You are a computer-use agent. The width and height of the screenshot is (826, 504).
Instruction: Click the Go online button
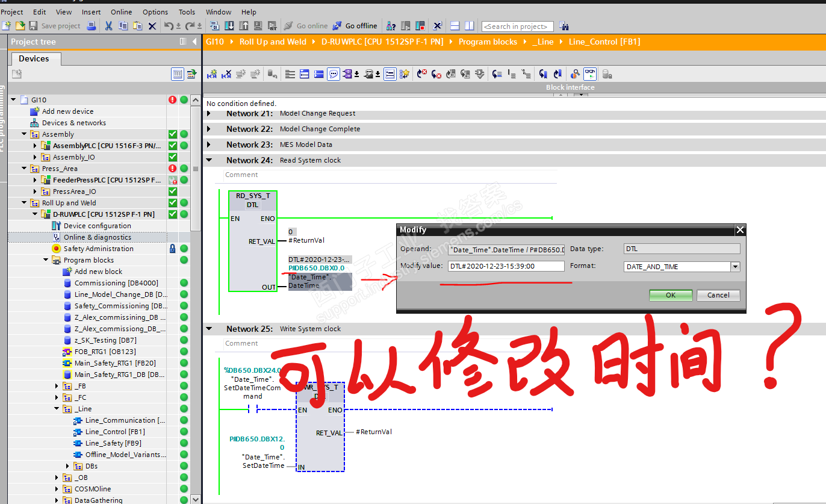(306, 26)
